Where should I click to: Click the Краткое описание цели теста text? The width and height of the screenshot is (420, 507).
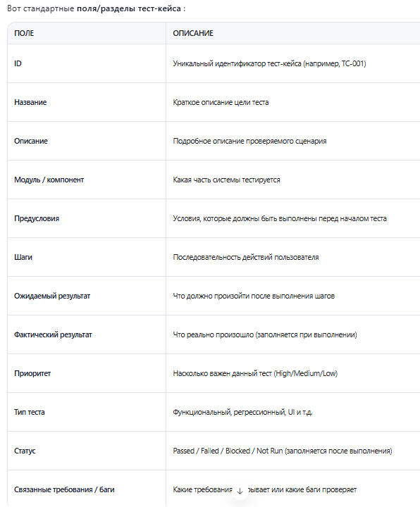tap(221, 102)
